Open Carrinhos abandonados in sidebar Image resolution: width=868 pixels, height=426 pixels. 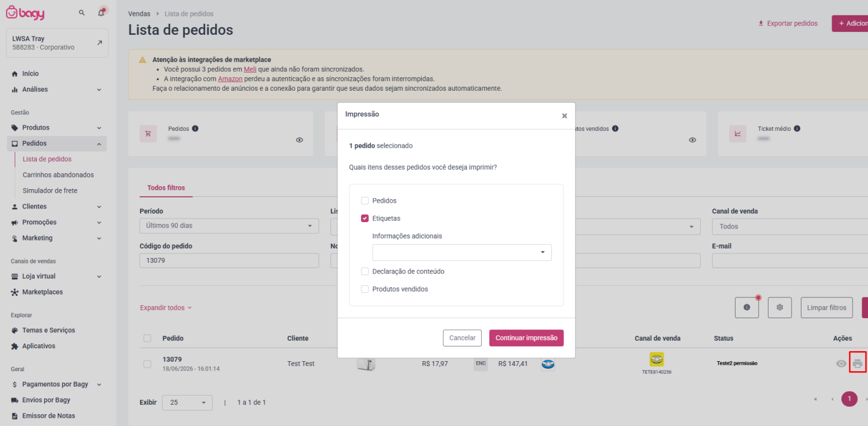(58, 175)
